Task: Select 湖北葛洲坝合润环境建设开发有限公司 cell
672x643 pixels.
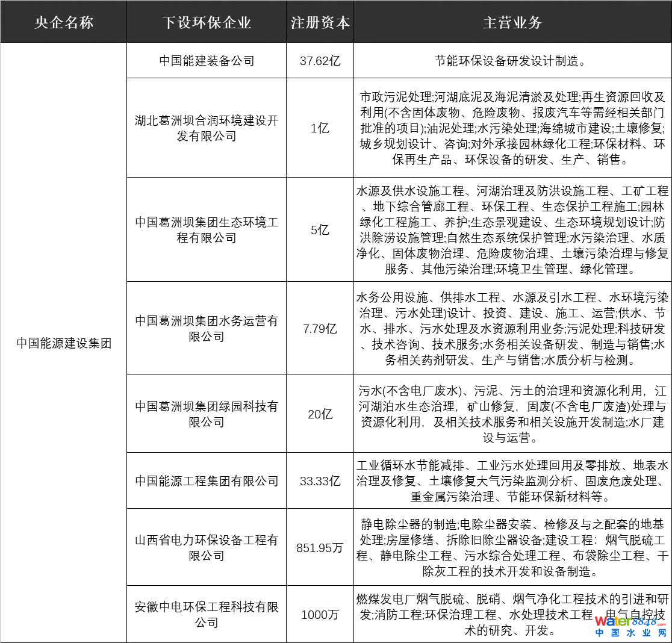Action: [x=207, y=128]
